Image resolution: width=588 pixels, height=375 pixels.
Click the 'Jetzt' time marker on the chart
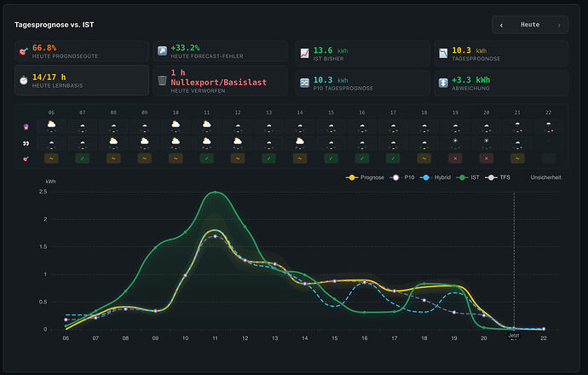(514, 335)
